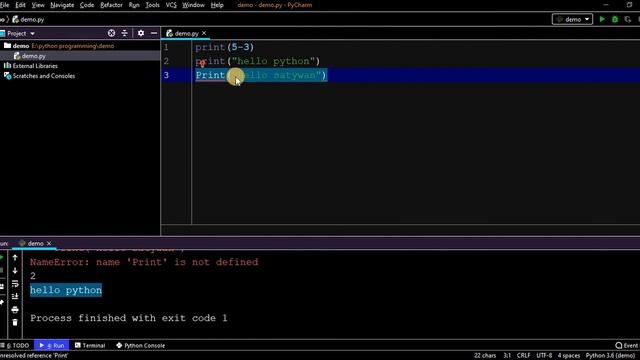Open the Edit menu
Screen dimensions: 640x360
[x=20, y=5]
